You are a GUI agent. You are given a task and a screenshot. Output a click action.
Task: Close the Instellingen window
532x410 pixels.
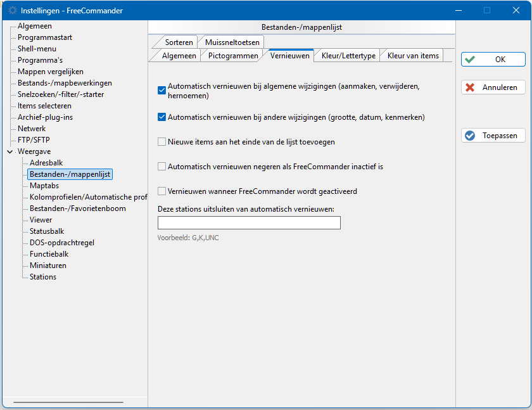pos(516,10)
